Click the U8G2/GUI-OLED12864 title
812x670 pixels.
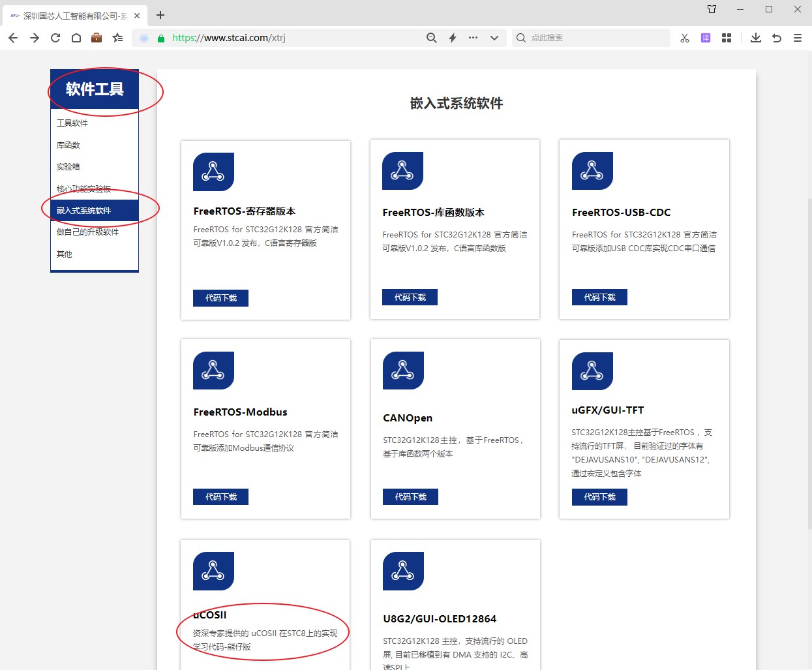tap(440, 619)
